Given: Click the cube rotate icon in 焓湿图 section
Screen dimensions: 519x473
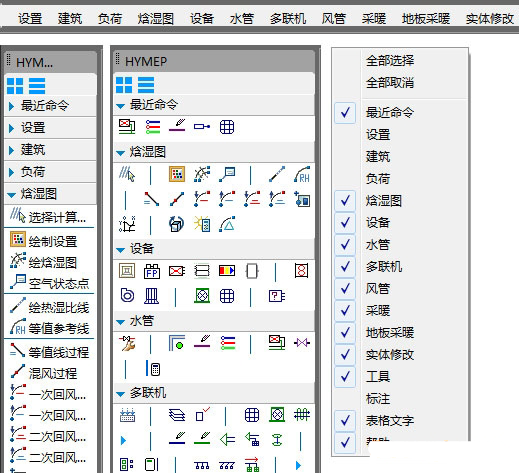Looking at the screenshot, I should [x=177, y=224].
